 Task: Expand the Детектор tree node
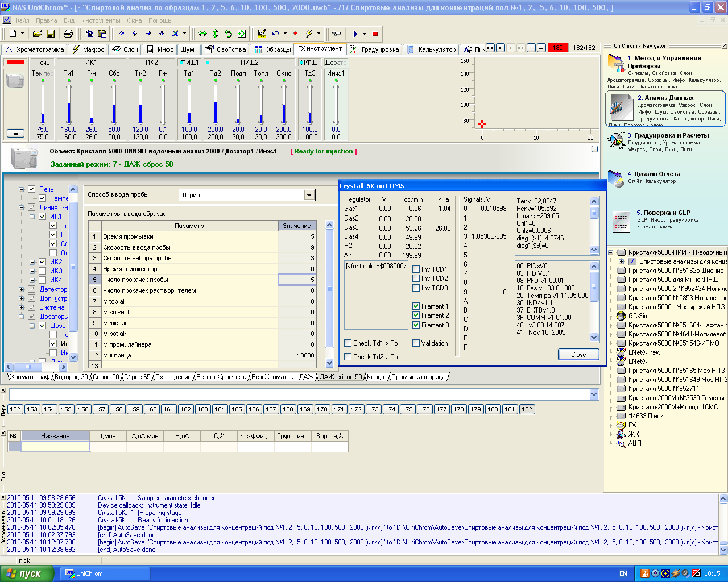pyautogui.click(x=22, y=289)
